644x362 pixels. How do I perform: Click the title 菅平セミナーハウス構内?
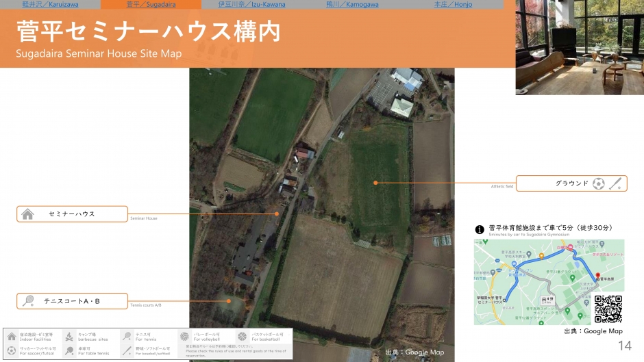(x=148, y=31)
